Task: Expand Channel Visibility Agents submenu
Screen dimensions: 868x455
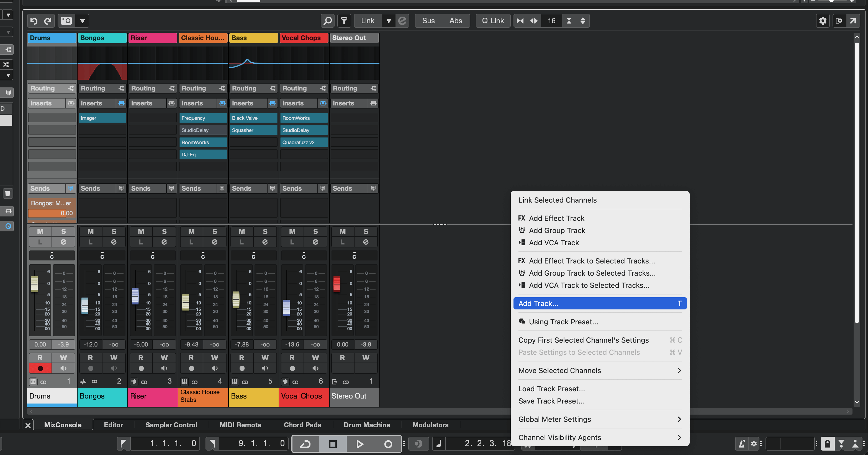Action: point(600,438)
